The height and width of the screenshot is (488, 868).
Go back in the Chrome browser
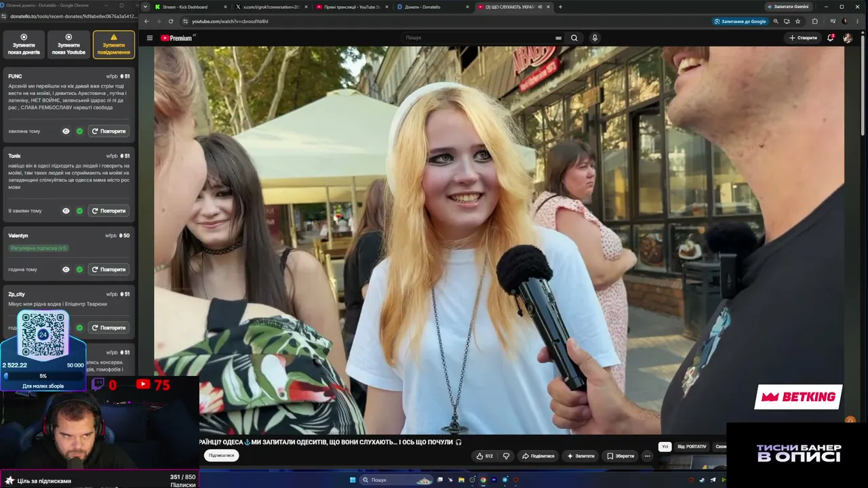pyautogui.click(x=146, y=21)
